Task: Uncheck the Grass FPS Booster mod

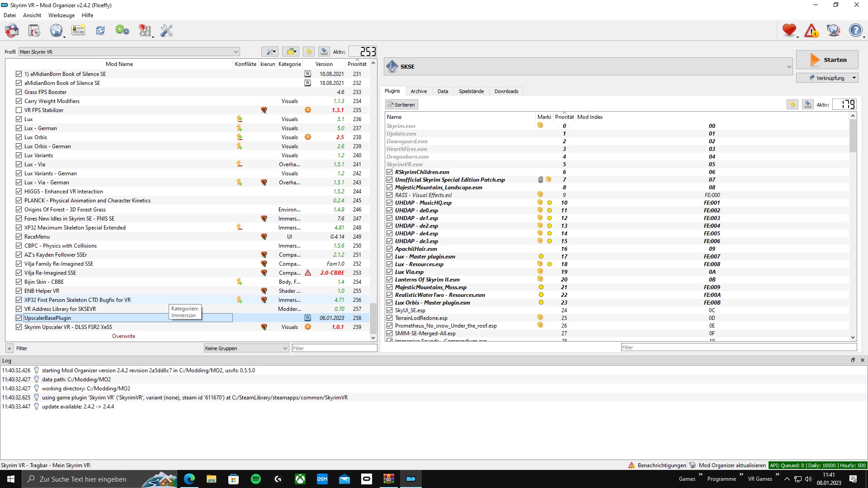Action: coord(19,92)
